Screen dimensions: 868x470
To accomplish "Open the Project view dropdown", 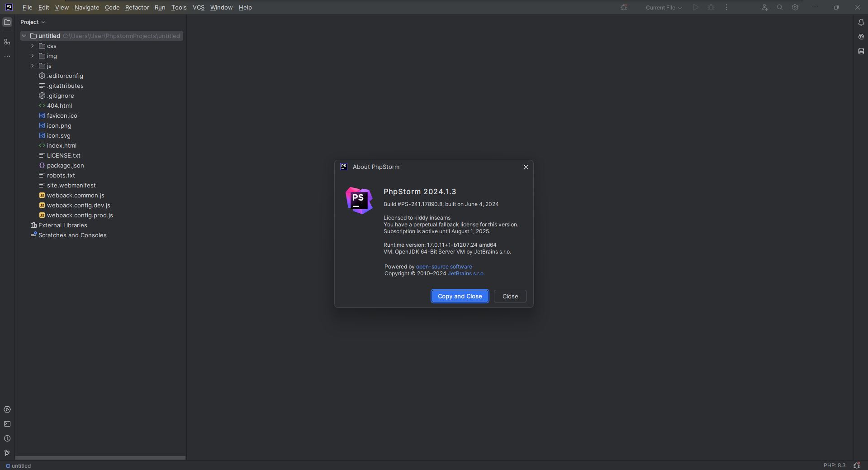I will 33,22.
